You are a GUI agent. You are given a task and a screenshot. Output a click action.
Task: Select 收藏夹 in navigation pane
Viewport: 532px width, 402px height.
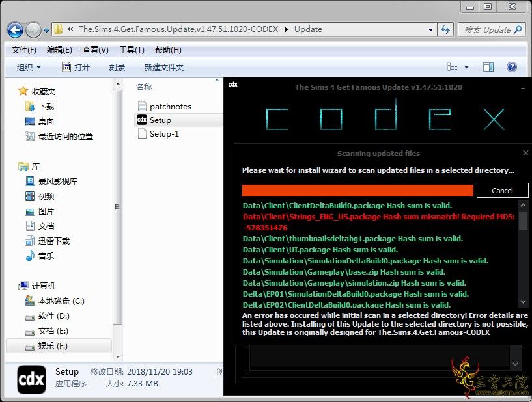point(37,91)
